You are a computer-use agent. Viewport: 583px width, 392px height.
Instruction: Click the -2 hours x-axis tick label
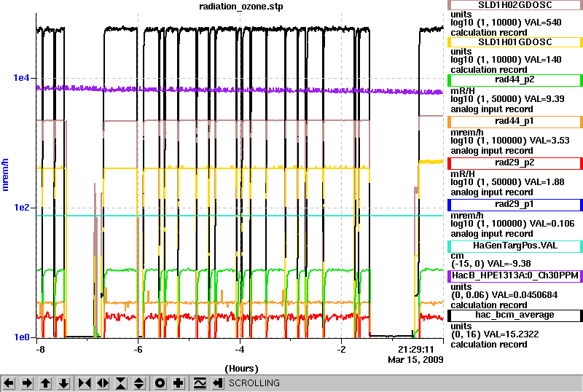[x=341, y=350]
